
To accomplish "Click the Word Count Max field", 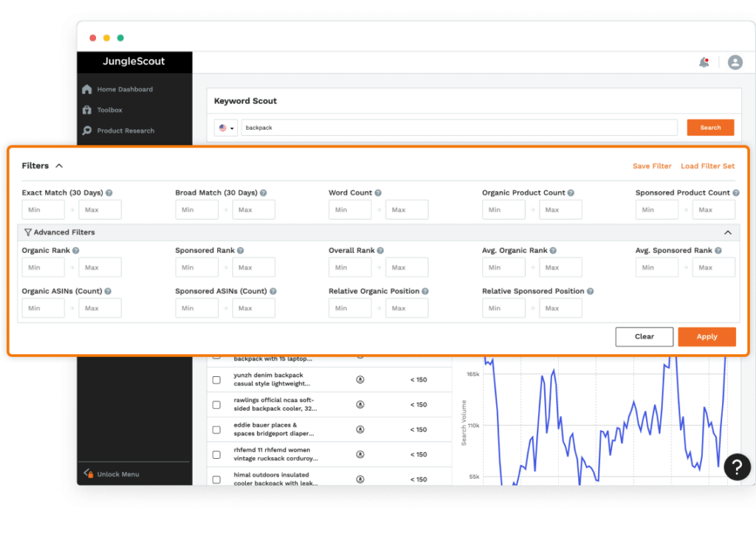I will [407, 210].
